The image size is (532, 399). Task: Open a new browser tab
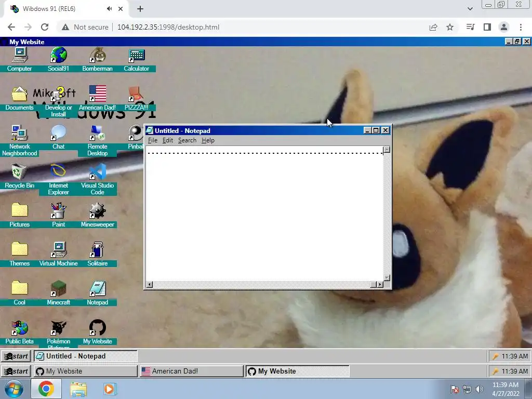click(x=140, y=9)
